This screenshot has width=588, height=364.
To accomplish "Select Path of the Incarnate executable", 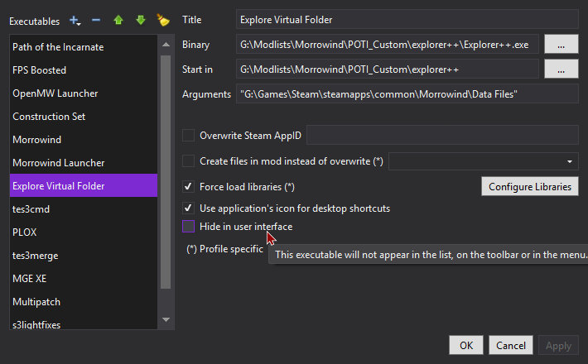I will [84, 47].
